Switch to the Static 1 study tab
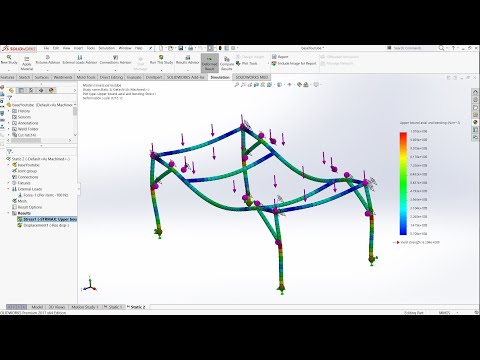 (113, 307)
